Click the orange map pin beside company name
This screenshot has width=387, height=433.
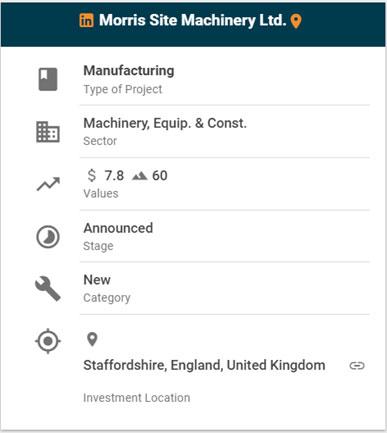[x=296, y=22]
